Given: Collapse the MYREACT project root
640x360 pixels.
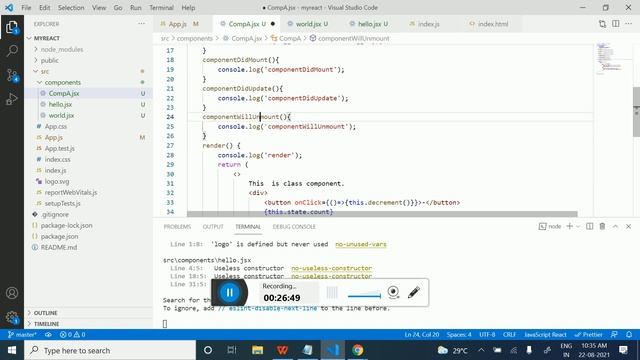Looking at the screenshot, I should (x=47, y=38).
